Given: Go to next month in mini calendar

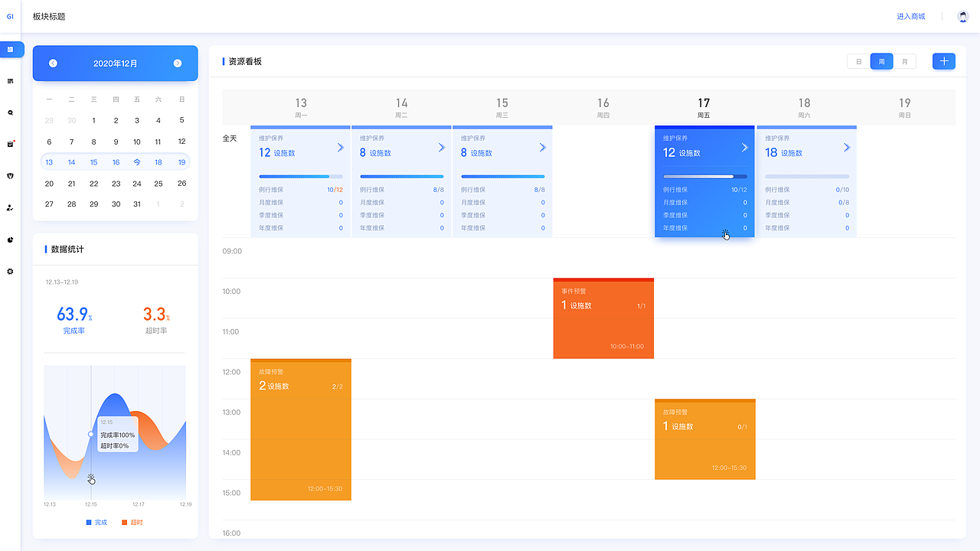Looking at the screenshot, I should point(178,64).
